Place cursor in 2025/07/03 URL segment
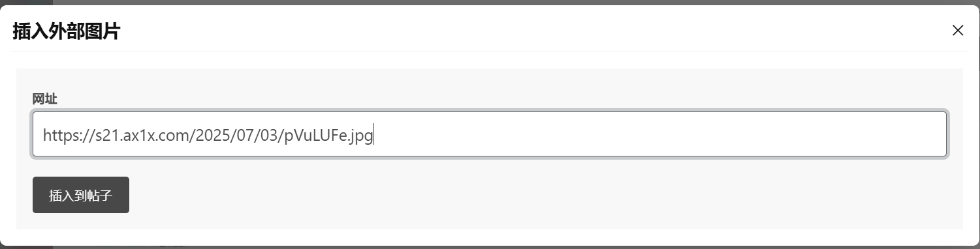980x249 pixels. point(239,136)
